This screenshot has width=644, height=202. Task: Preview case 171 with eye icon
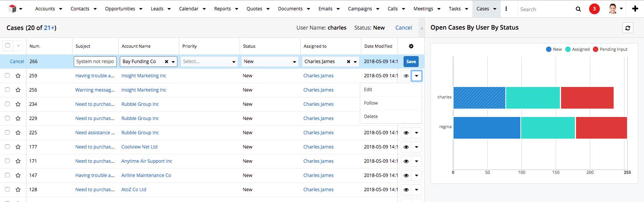406,161
